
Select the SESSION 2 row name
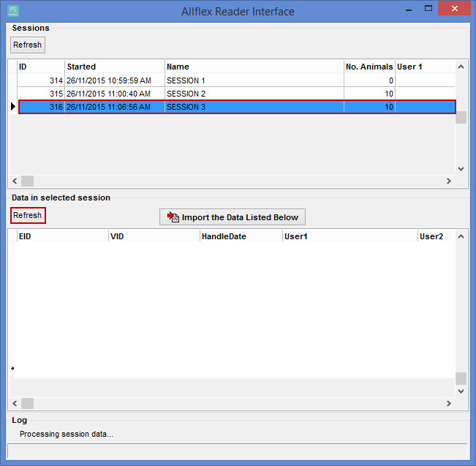(x=186, y=94)
